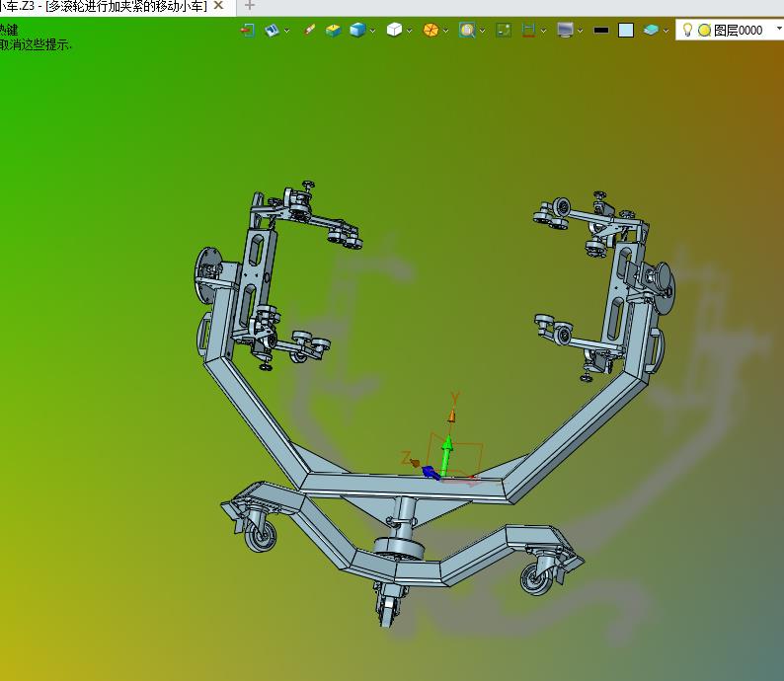Screen dimensions: 784x681
Task: Expand the arrow beside the blue shaded cube
Action: tap(373, 31)
